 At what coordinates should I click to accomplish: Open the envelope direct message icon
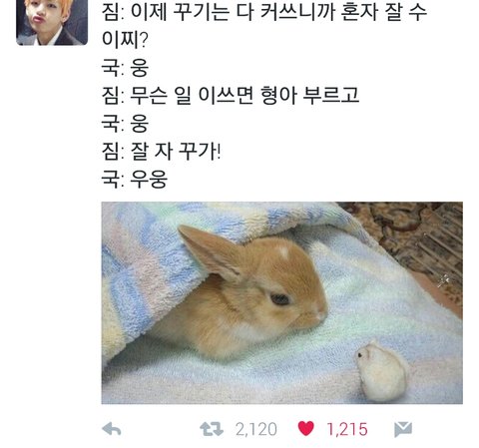coord(403,429)
